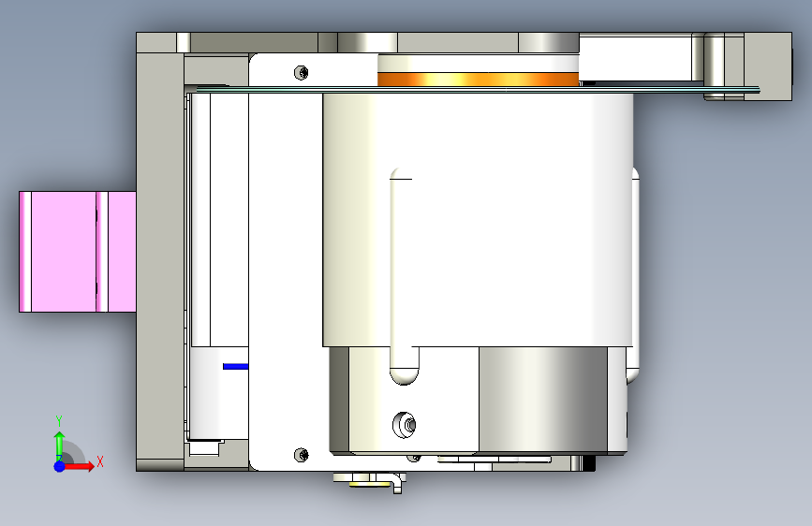Select the pink block on the left side
812x526 pixels.
point(78,252)
